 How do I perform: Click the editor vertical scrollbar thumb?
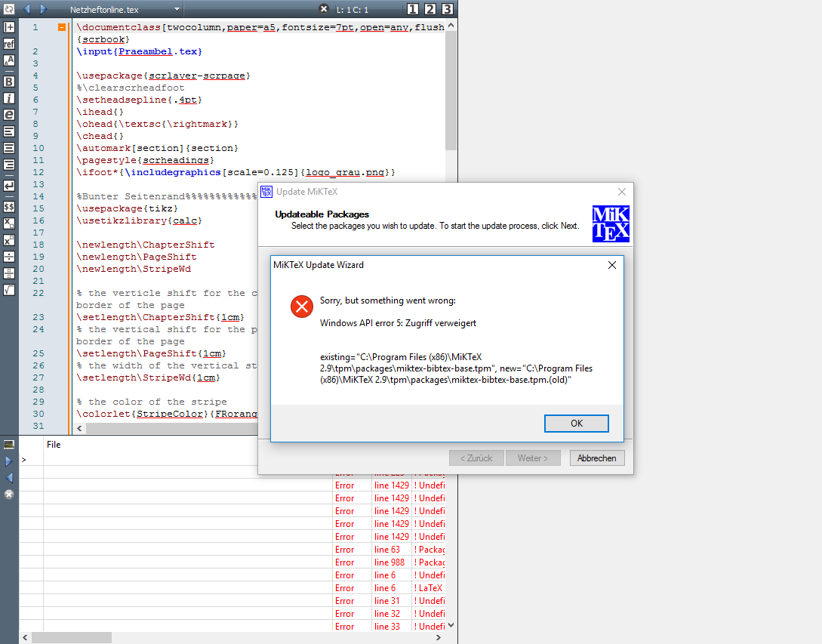click(451, 90)
